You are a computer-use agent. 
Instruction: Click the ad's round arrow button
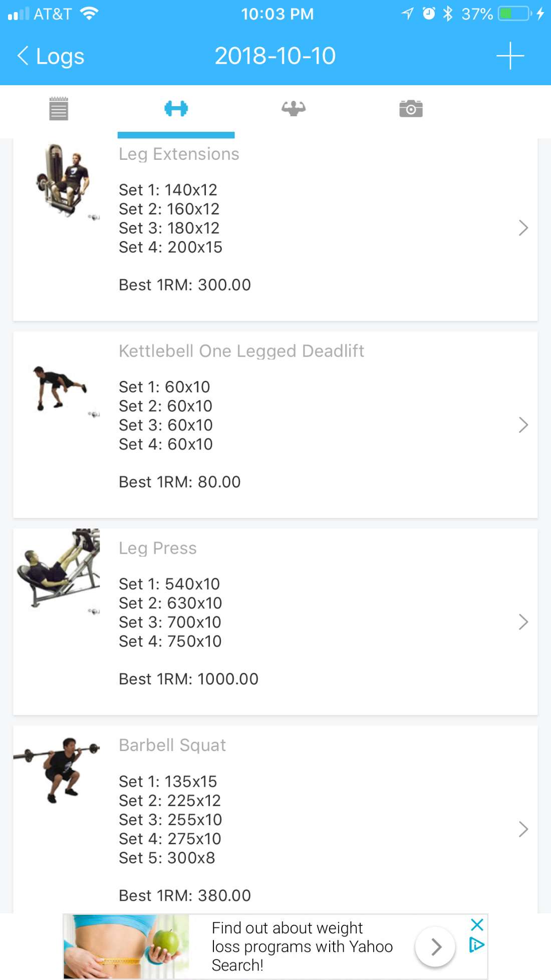pos(435,946)
